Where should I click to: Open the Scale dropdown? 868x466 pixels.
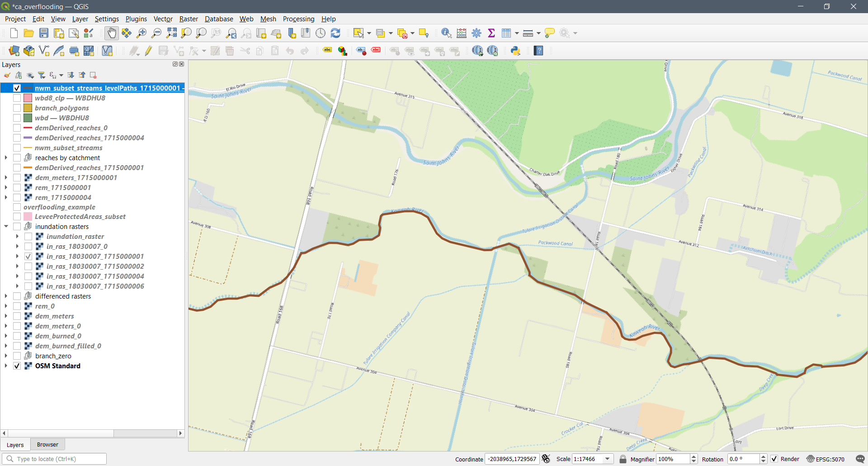(608, 459)
